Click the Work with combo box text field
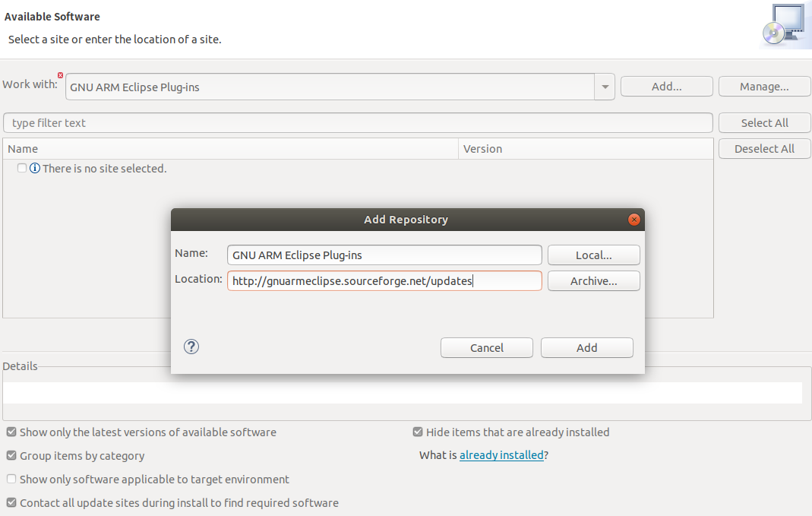Screen dimensions: 812x516 pyautogui.click(x=330, y=87)
